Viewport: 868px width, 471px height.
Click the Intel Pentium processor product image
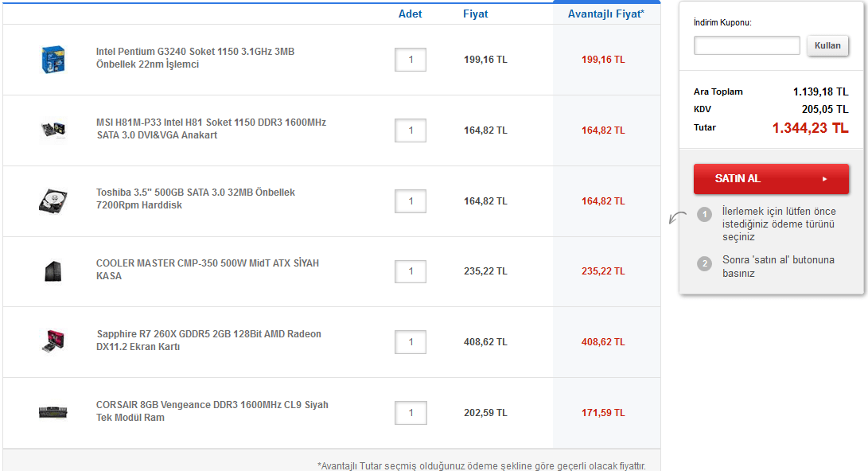pyautogui.click(x=53, y=60)
